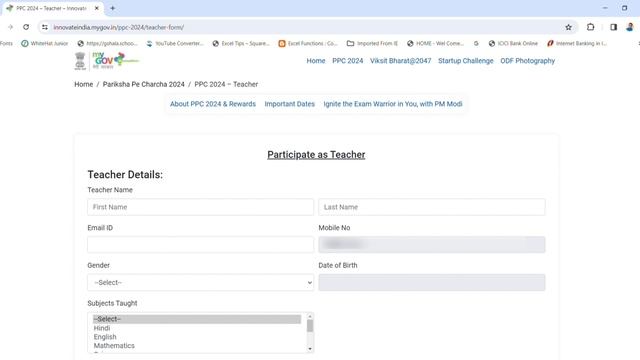Viewport: 640px width, 360px height.
Task: Select Hindi in Subjects Taught list
Action: [197, 328]
